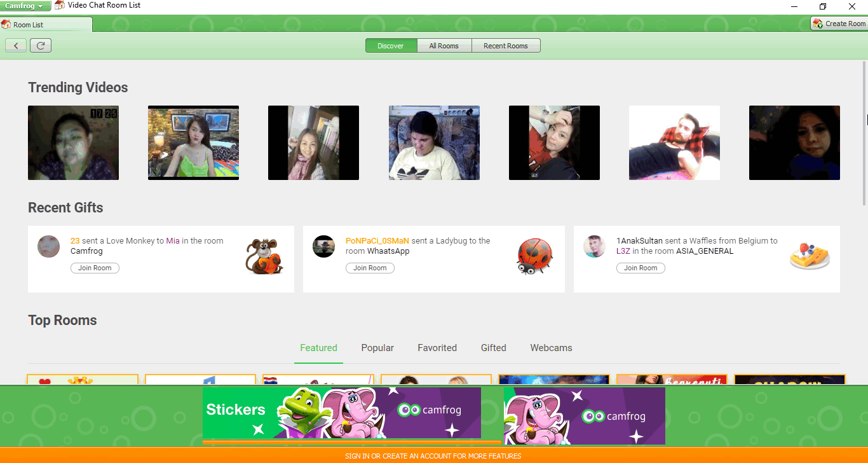Open trending video of bearded man lying down
868x463 pixels.
(x=674, y=142)
